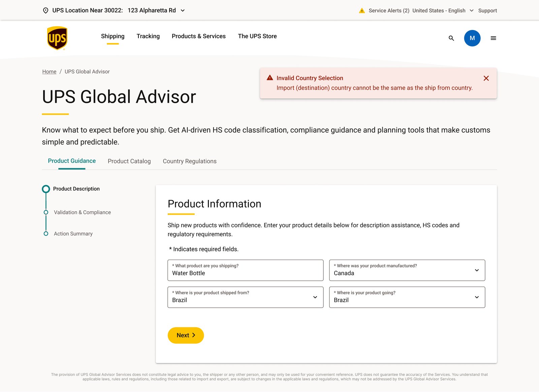Click the Indicates required fields note
The width and height of the screenshot is (539, 392).
(204, 249)
